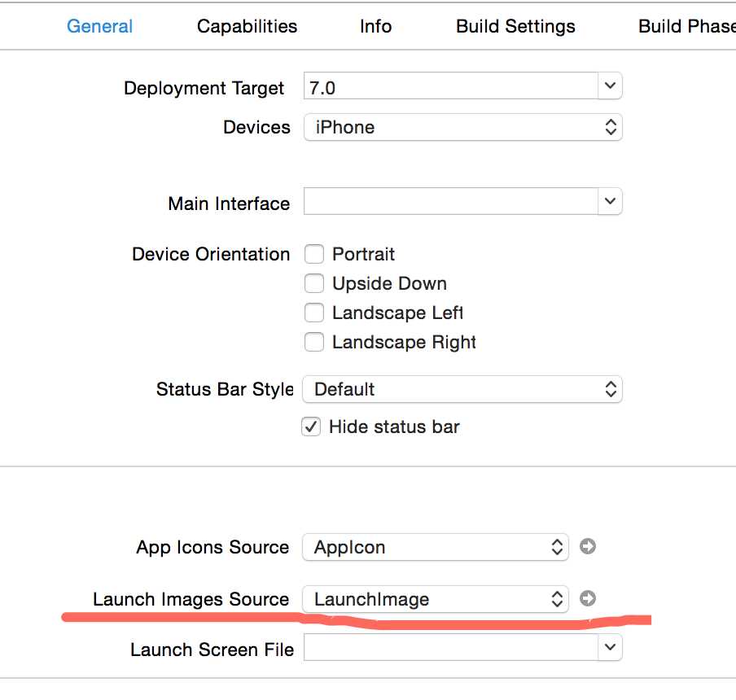Open the Status Bar Style Default popup
This screenshot has width=736, height=700.
(x=462, y=389)
